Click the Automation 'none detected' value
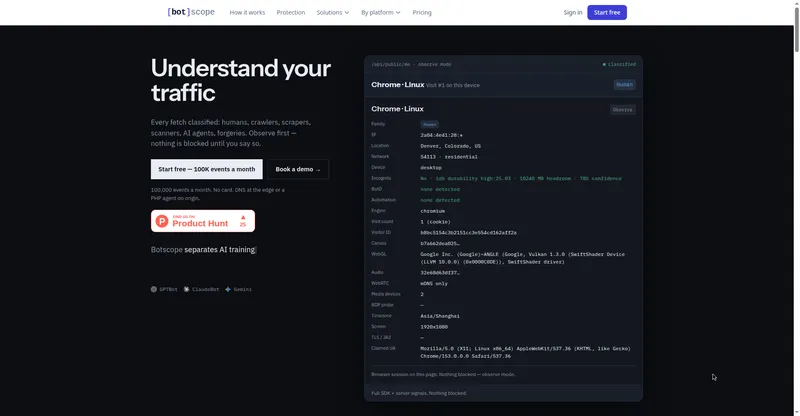 point(440,200)
